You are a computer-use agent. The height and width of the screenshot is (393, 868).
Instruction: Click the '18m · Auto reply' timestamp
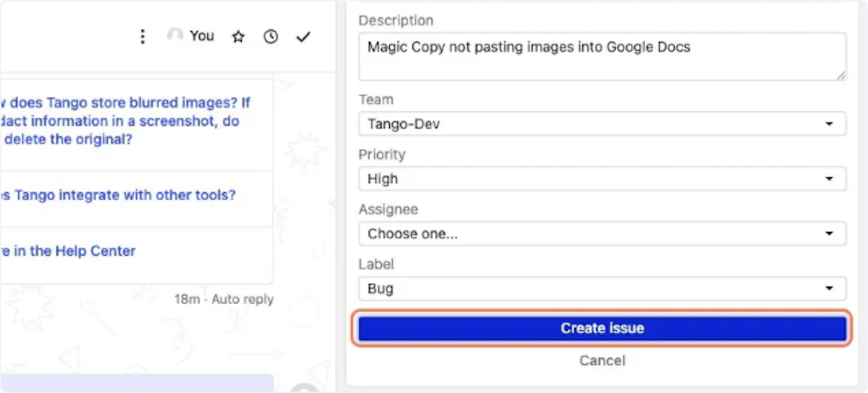pos(224,298)
